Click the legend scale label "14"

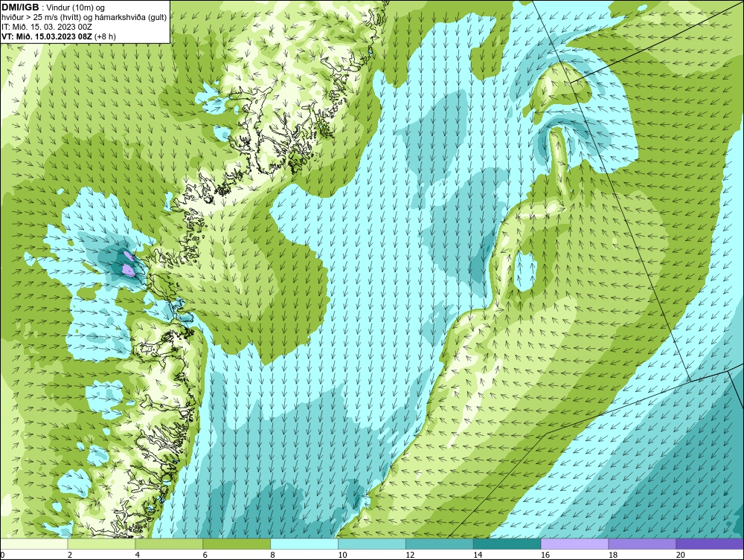click(478, 555)
